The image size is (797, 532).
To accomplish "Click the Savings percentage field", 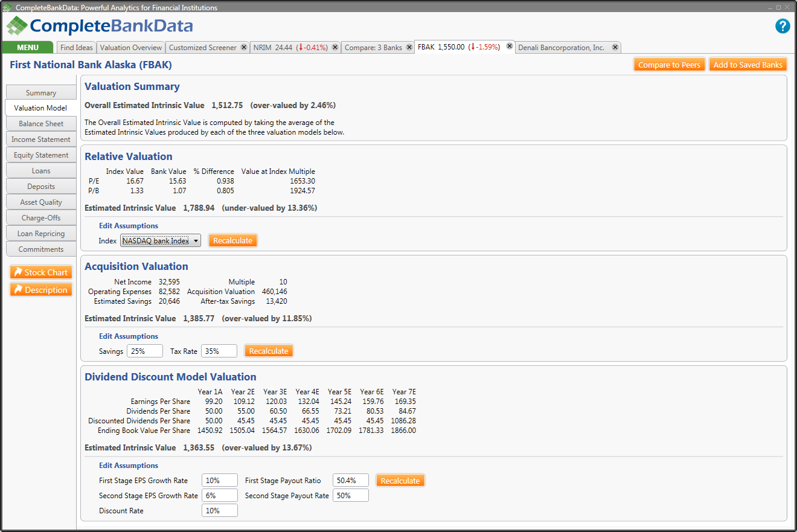I will click(145, 351).
